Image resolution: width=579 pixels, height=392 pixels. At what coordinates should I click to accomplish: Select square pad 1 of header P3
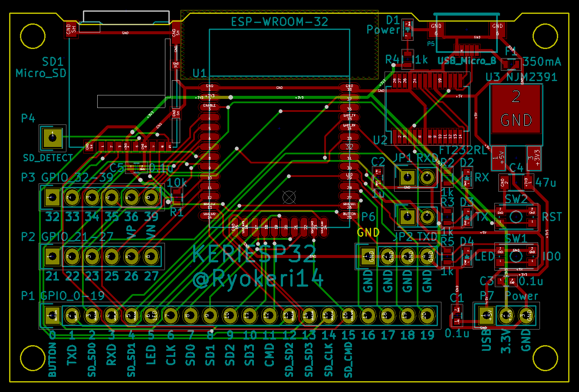(x=53, y=198)
